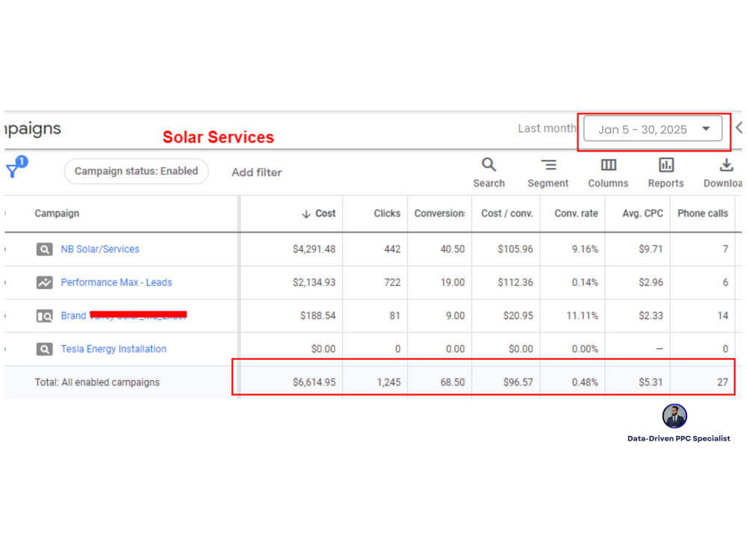Open the Reports icon
Image resolution: width=747 pixels, height=560 pixels.
(666, 165)
